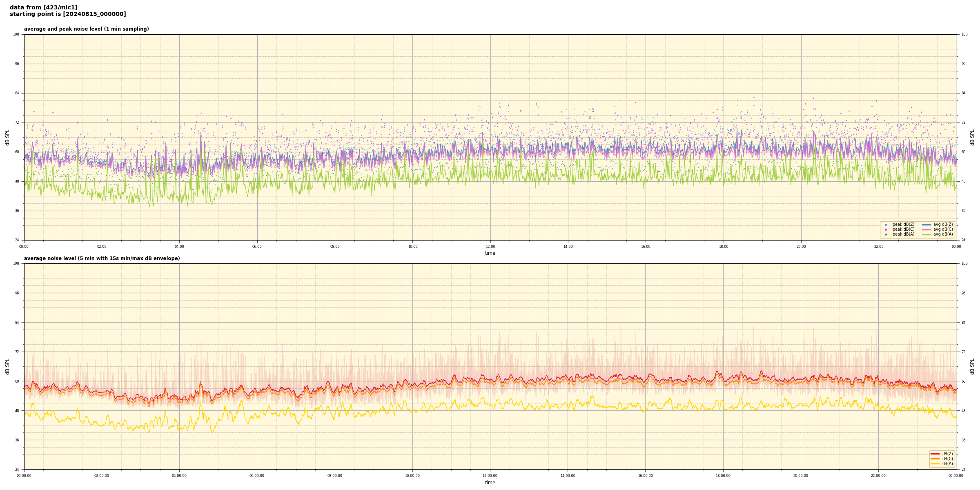This screenshot has width=980, height=490.
Task: Click the avg dB(C) legend line
Action: pos(927,229)
